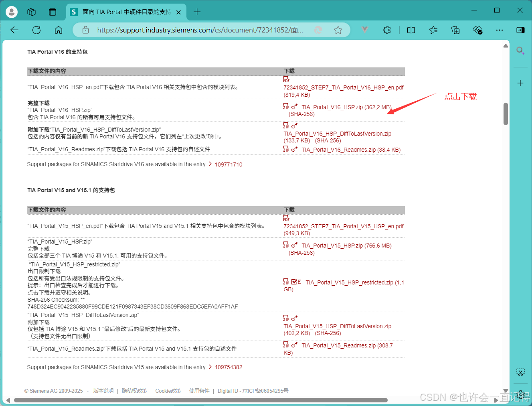Go to the browser home page
532x406 pixels.
point(59,30)
